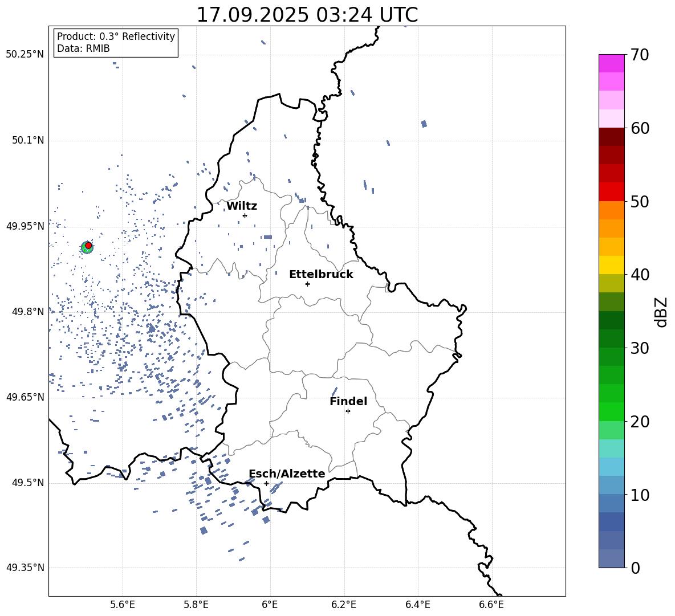Select the Ettelbruck city label
The image size is (675, 616).
point(321,275)
